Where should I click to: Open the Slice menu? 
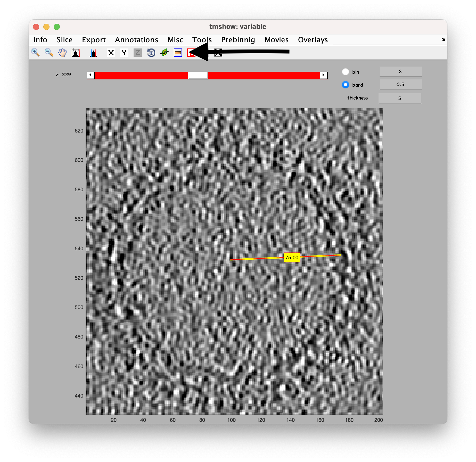tap(64, 40)
